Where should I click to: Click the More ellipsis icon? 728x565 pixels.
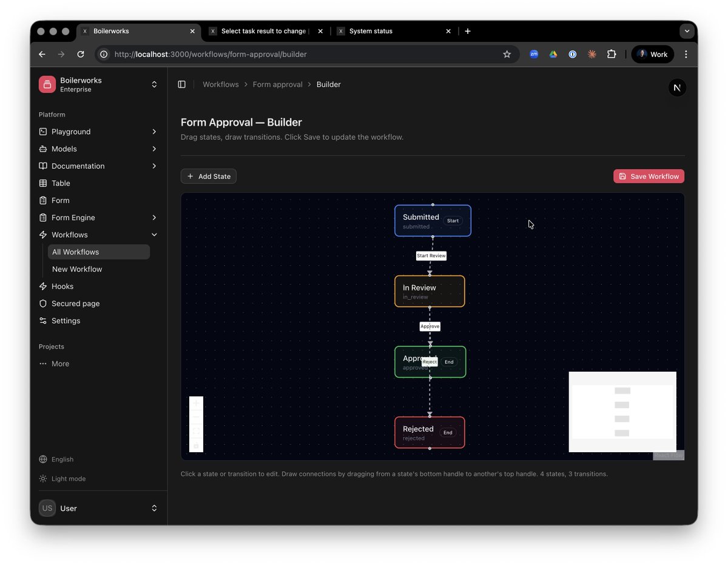pos(43,364)
